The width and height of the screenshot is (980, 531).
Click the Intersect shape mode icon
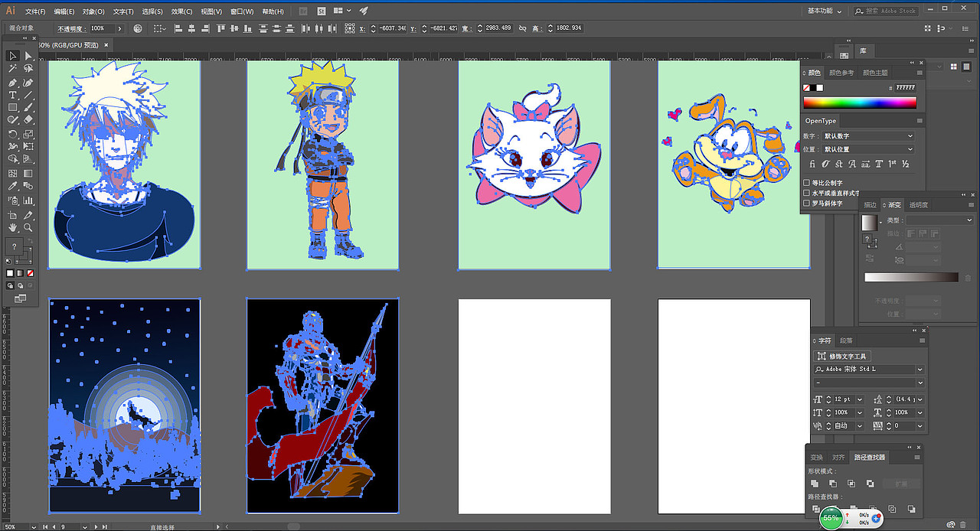851,484
